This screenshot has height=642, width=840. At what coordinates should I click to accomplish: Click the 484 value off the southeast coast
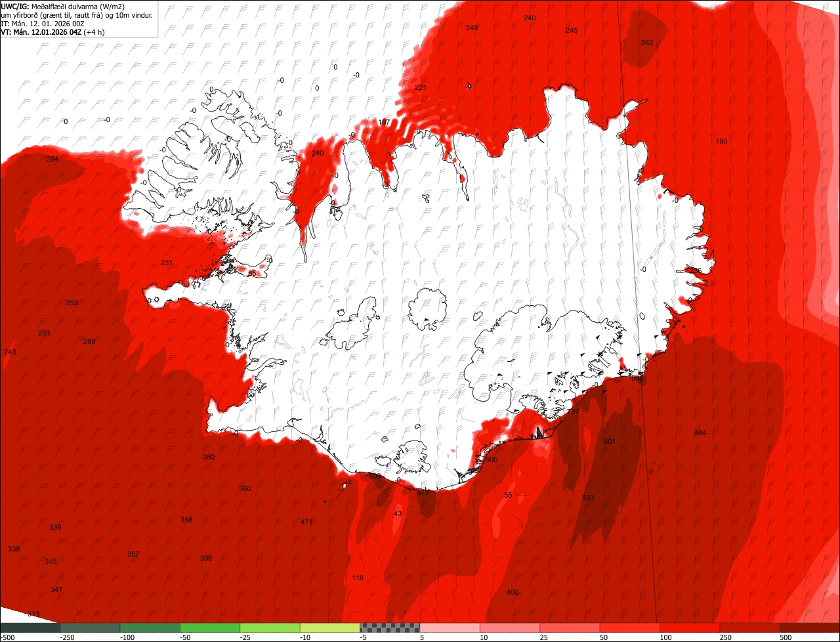[x=700, y=432]
